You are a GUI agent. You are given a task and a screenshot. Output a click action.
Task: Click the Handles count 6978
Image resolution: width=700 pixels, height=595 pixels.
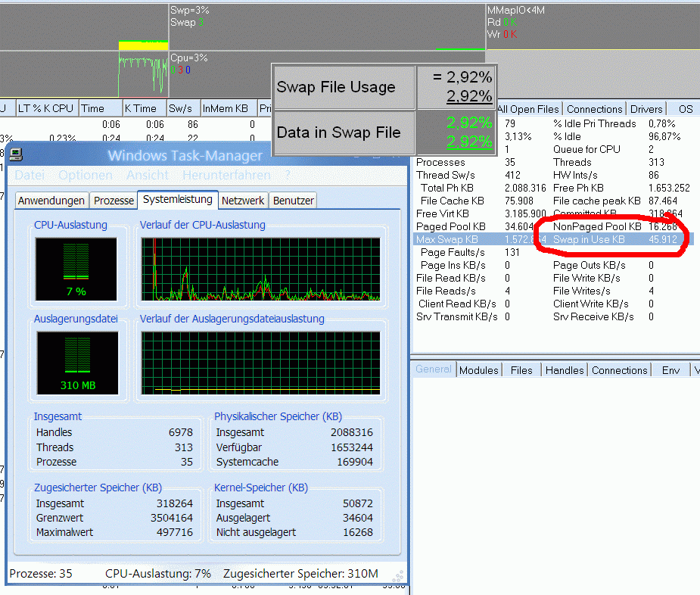pos(181,432)
